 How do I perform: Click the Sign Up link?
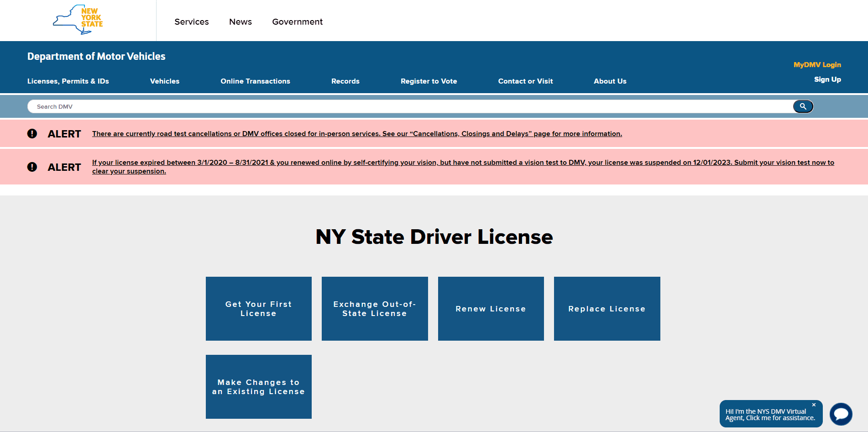(x=827, y=79)
